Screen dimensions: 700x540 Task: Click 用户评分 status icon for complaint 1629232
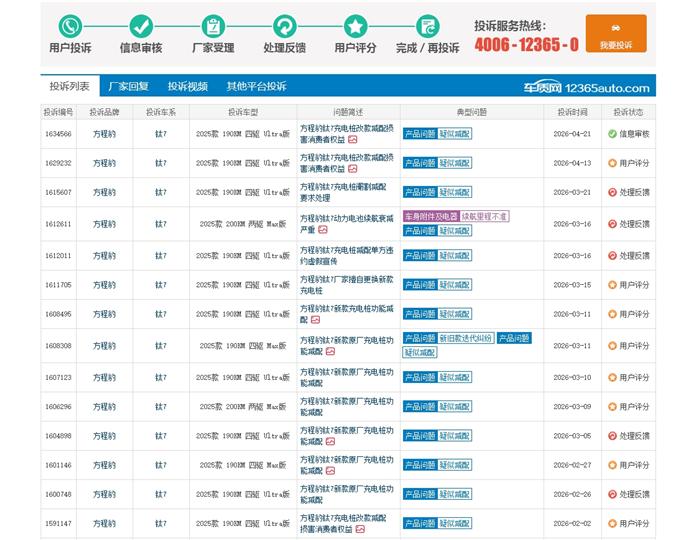pos(613,163)
